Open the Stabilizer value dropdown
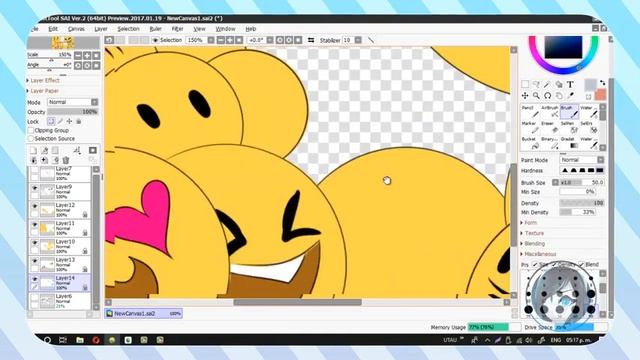The width and height of the screenshot is (640, 360). 358,40
